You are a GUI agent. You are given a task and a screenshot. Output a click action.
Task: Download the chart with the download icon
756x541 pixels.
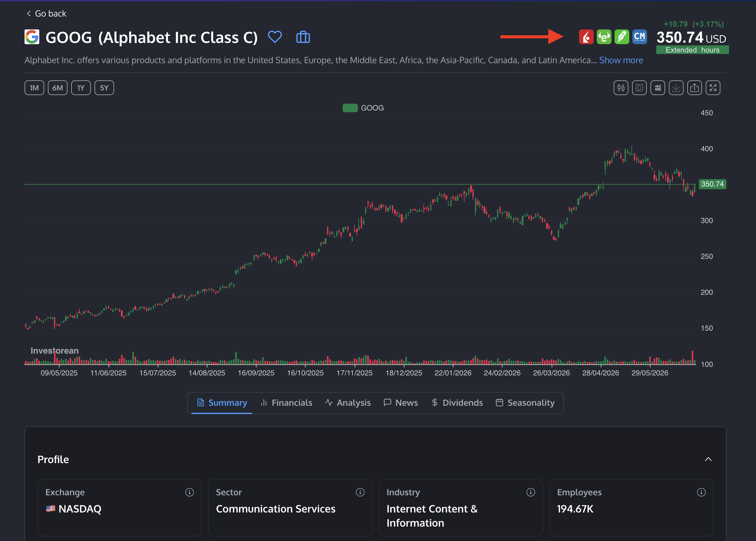(676, 88)
